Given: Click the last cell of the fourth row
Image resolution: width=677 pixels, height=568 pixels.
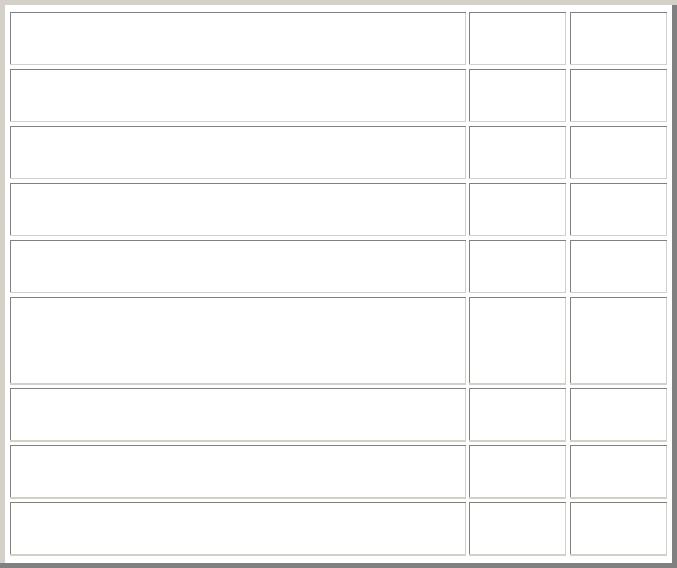Looking at the screenshot, I should tap(618, 209).
